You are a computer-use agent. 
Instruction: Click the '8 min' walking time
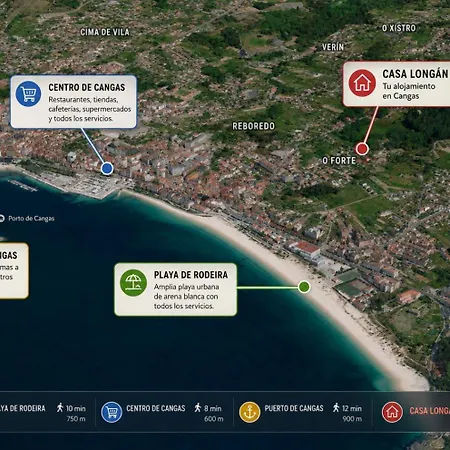213,408
